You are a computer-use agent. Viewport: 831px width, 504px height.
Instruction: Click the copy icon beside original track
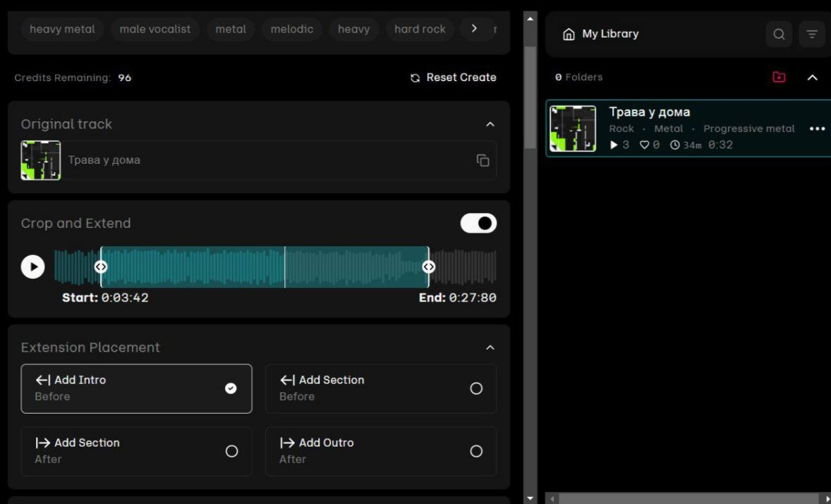point(483,161)
